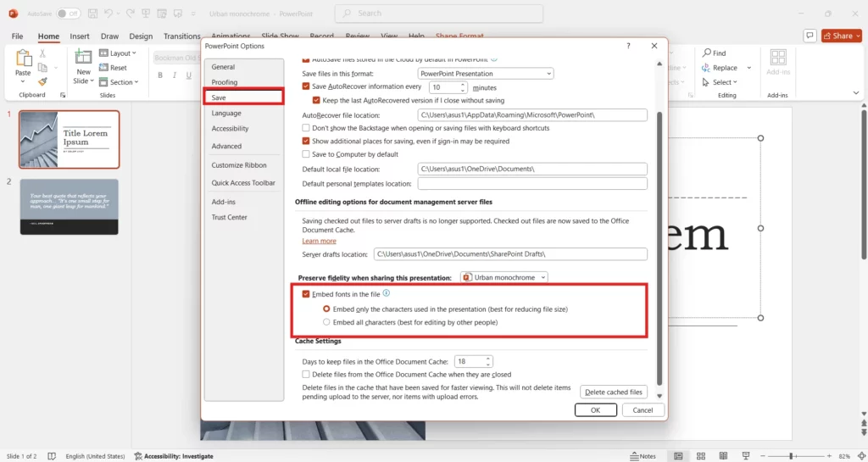Open Save files in this format dropdown

(486, 74)
